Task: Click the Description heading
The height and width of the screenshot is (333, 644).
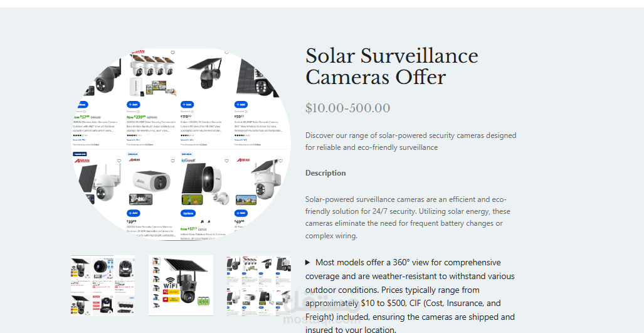Action: click(x=325, y=173)
